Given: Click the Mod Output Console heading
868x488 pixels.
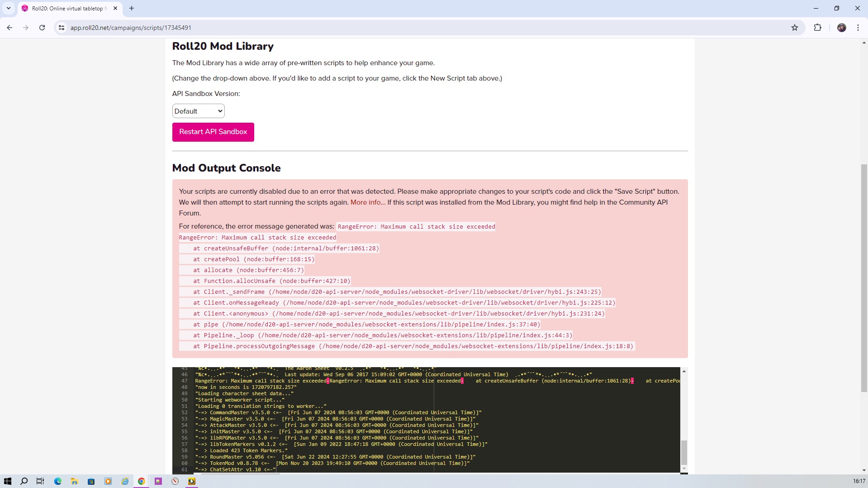Looking at the screenshot, I should click(227, 168).
